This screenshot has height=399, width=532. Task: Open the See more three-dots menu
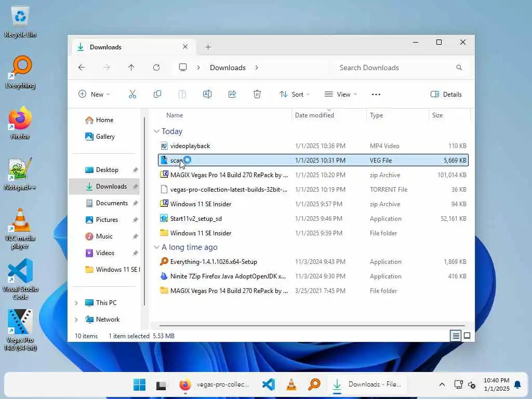click(x=376, y=95)
